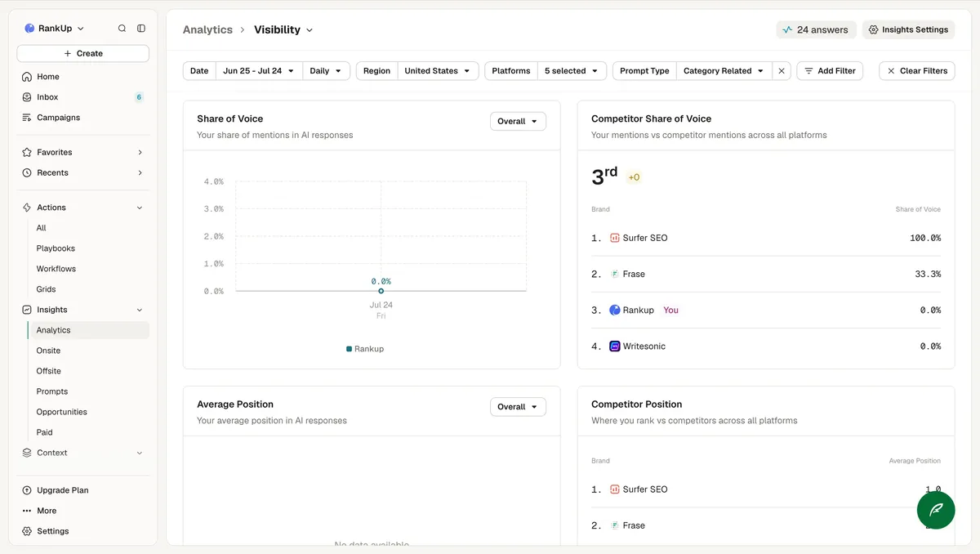
Task: Click the More ellipsis icon
Action: tap(28, 511)
